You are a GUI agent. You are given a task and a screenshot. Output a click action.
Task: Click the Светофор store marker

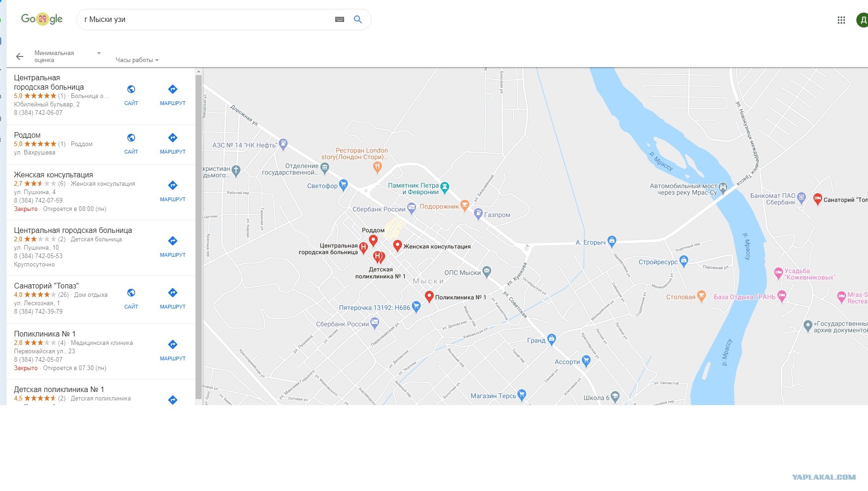343,185
